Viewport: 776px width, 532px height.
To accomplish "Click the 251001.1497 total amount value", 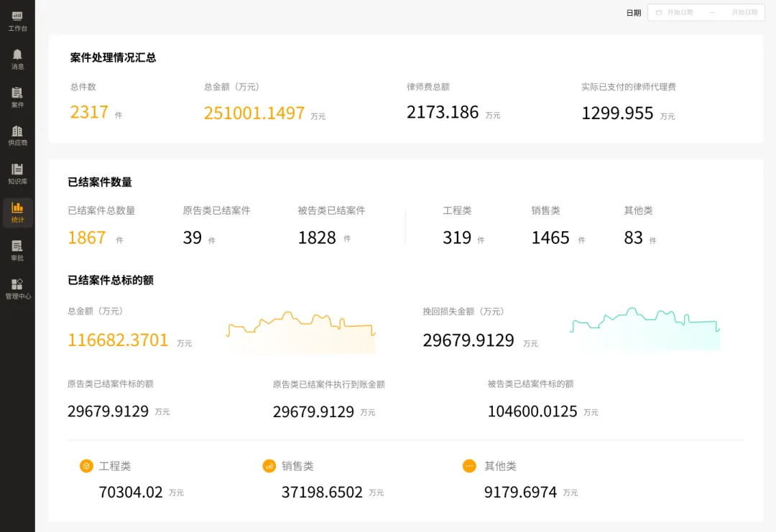I will pyautogui.click(x=254, y=113).
